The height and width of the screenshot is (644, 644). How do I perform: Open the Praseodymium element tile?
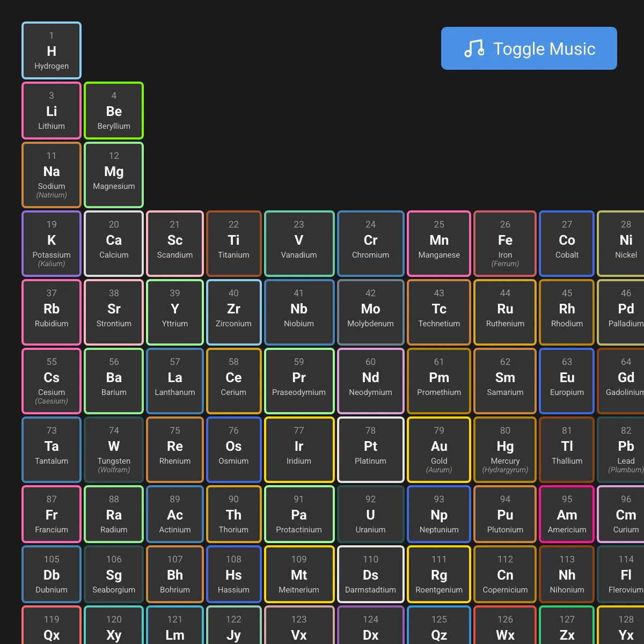pyautogui.click(x=299, y=381)
